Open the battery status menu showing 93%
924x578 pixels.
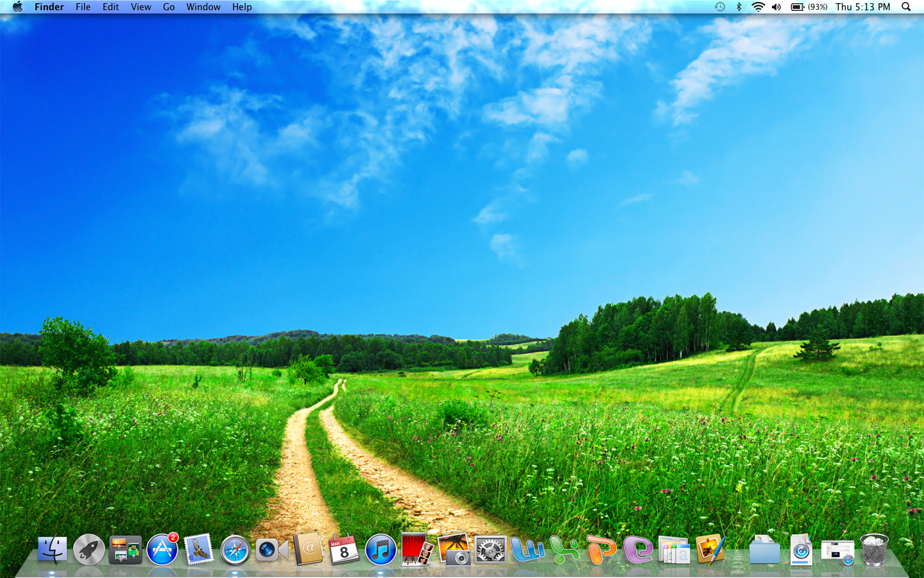coord(809,7)
